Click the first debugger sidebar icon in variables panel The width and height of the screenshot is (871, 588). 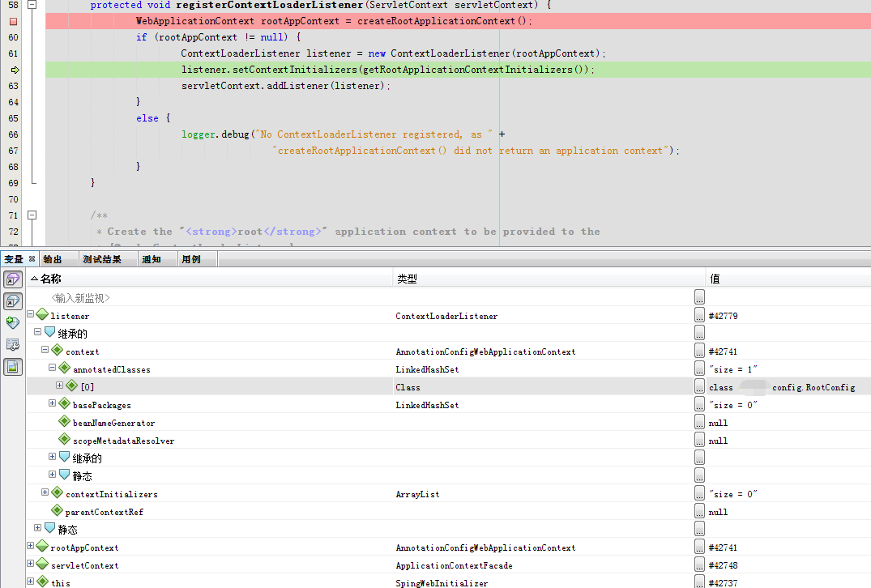coord(13,279)
